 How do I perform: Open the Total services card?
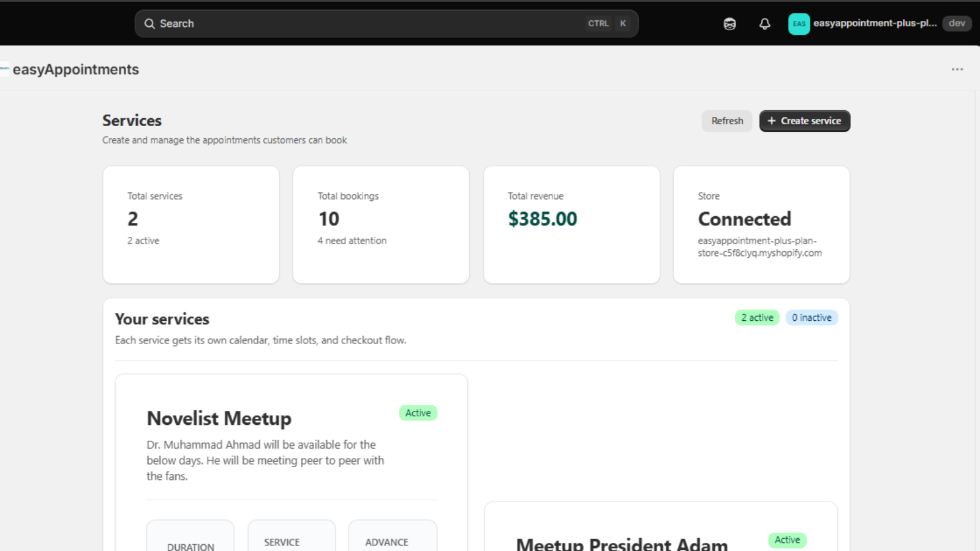point(191,225)
